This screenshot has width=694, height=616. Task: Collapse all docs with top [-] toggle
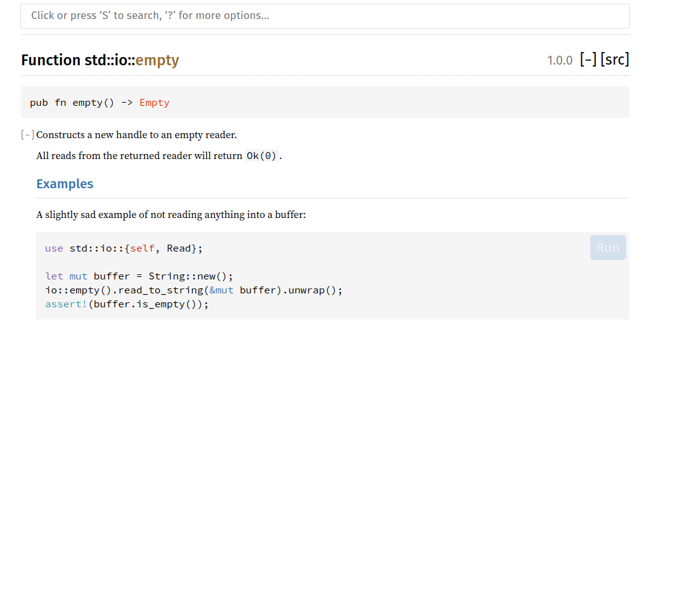pyautogui.click(x=588, y=60)
